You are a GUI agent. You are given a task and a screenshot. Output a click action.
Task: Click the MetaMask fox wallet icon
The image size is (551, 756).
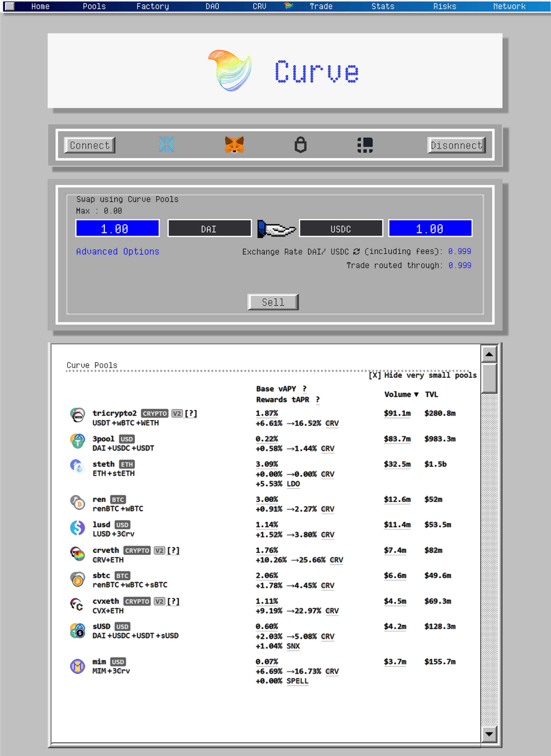(x=234, y=145)
